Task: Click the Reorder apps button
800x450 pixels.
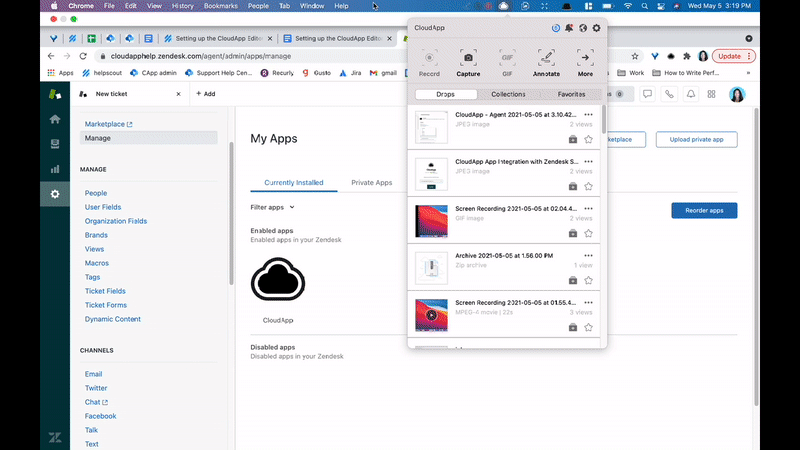Action: [704, 210]
